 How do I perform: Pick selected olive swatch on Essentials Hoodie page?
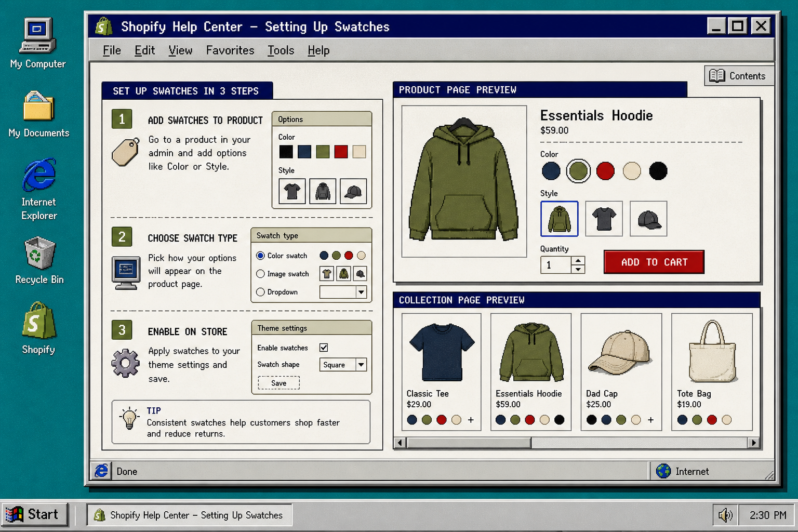tap(578, 171)
